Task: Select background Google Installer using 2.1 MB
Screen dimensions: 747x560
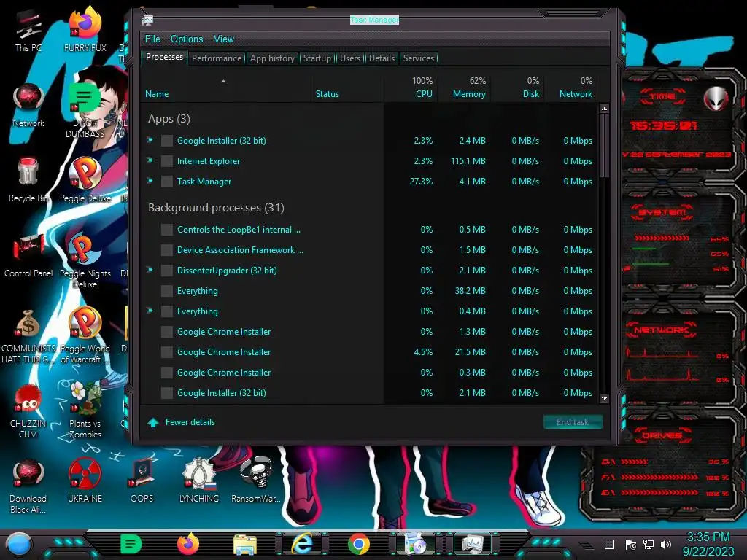Action: [368, 393]
